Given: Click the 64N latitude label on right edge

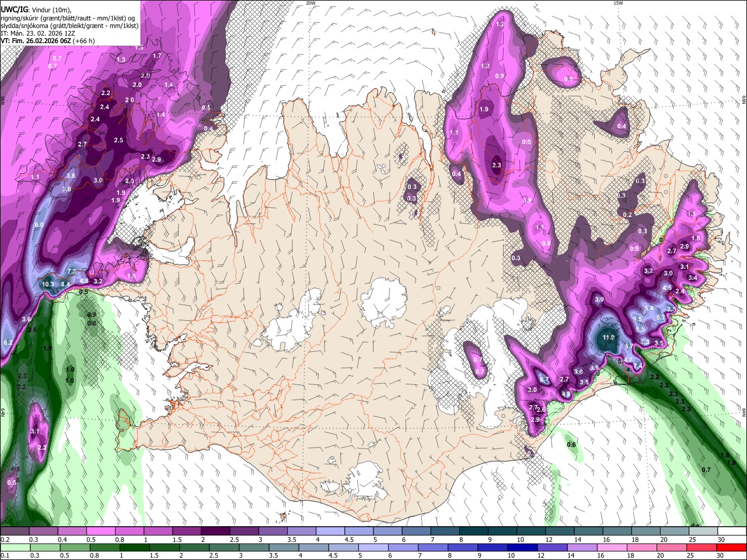Looking at the screenshot, I should tap(744, 412).
